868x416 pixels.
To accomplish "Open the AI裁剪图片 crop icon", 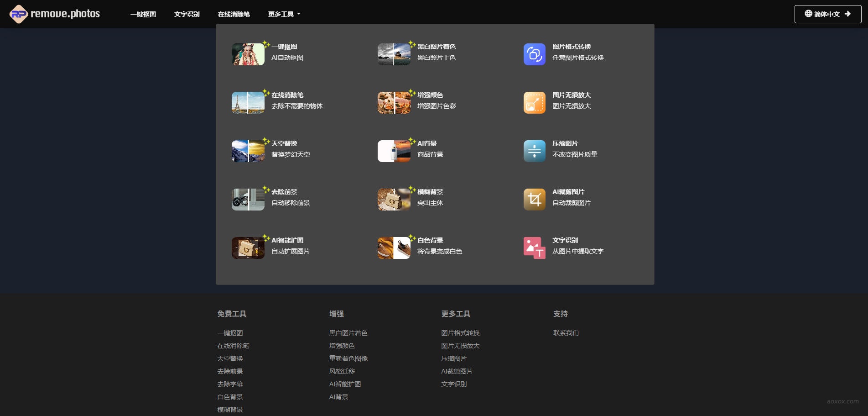I will pos(534,200).
